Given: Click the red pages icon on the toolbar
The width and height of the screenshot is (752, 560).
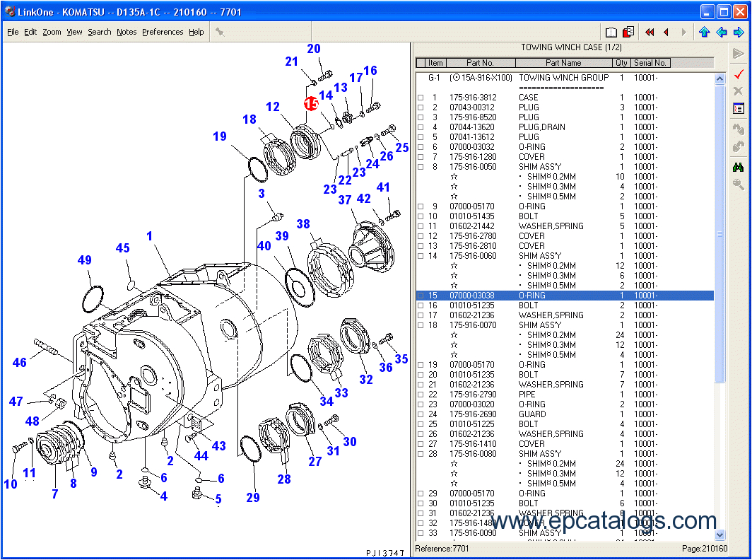Looking at the screenshot, I should (628, 31).
